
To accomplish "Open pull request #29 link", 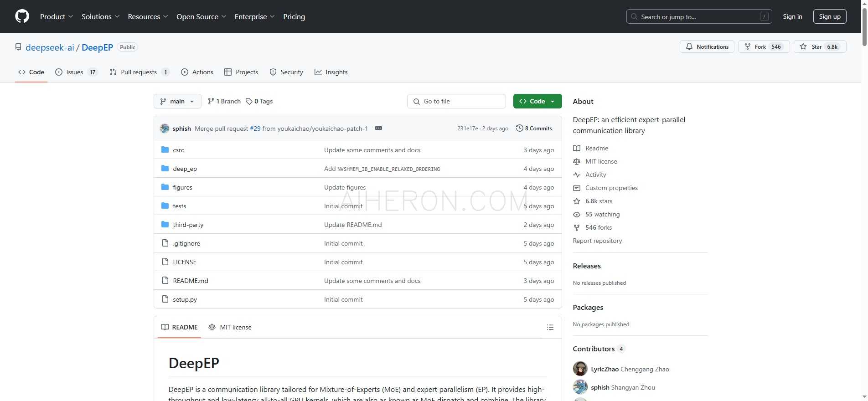I will pyautogui.click(x=255, y=129).
